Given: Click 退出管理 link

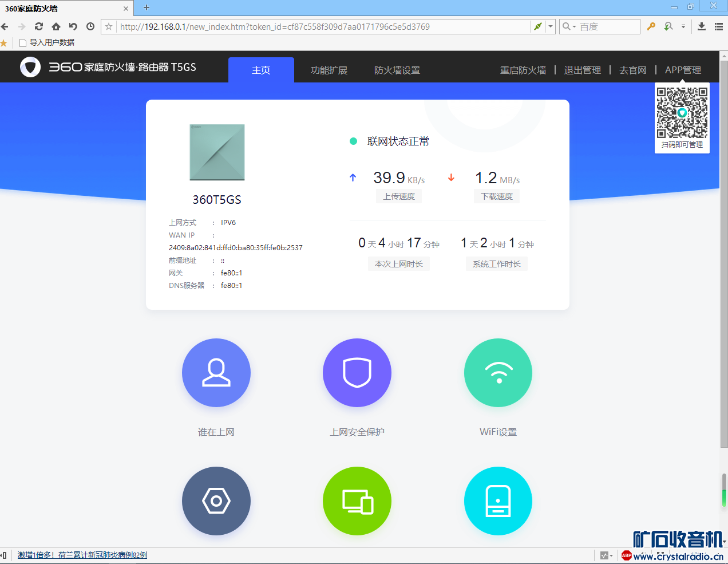Looking at the screenshot, I should (583, 70).
